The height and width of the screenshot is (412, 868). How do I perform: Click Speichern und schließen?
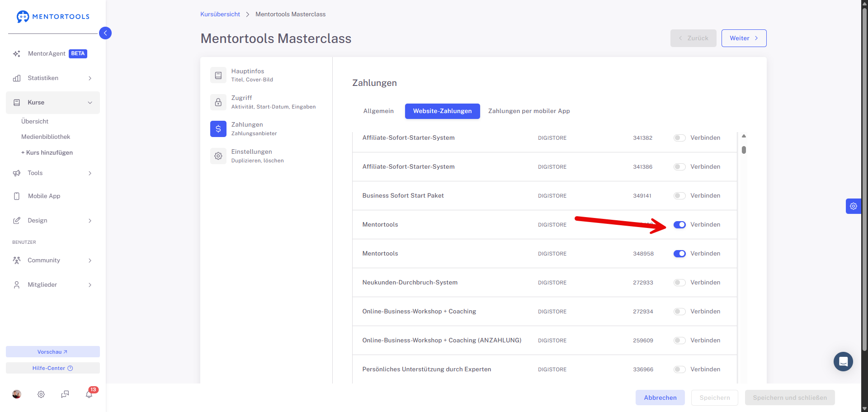coord(790,398)
